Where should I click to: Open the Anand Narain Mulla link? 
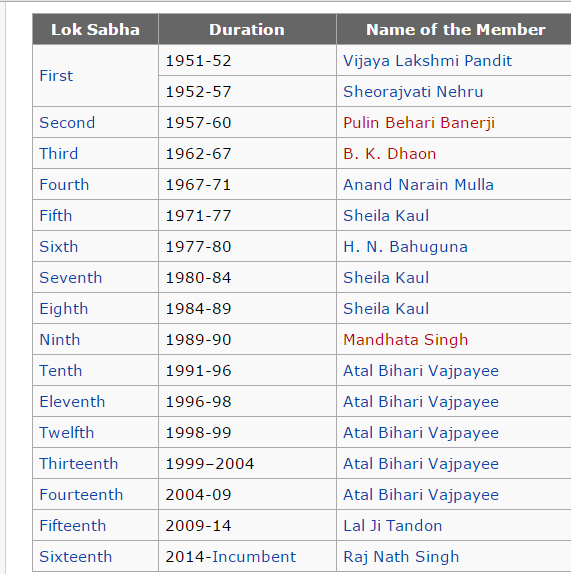pos(418,184)
